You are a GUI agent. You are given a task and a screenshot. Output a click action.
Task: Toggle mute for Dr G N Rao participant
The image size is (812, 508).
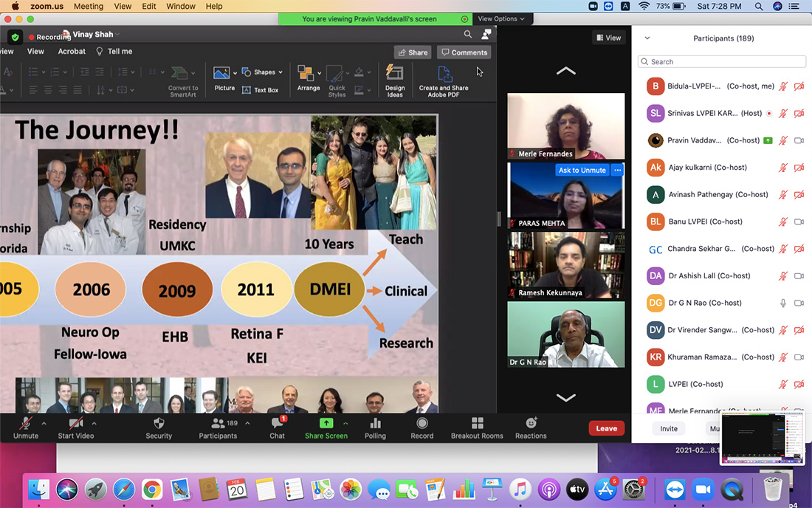coord(783,303)
